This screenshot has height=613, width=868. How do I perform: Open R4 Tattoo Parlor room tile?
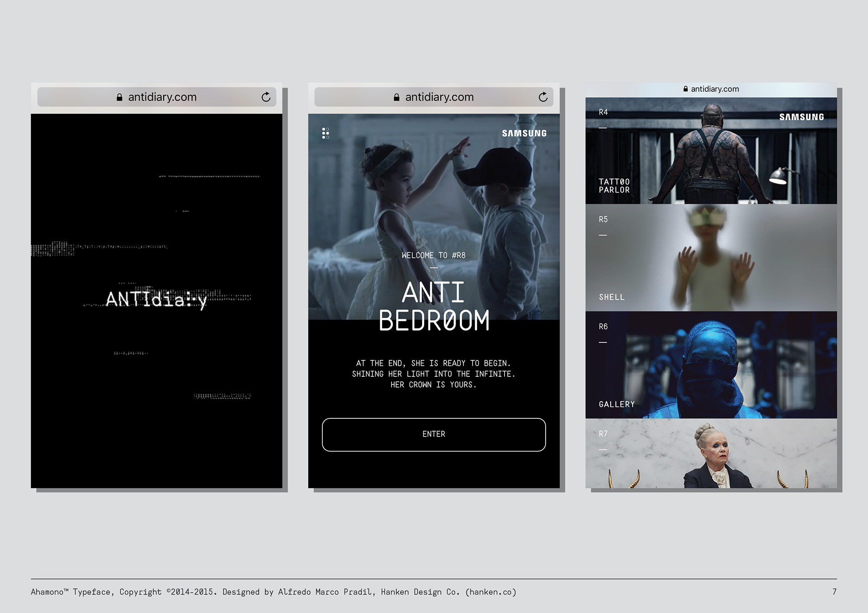coord(711,151)
